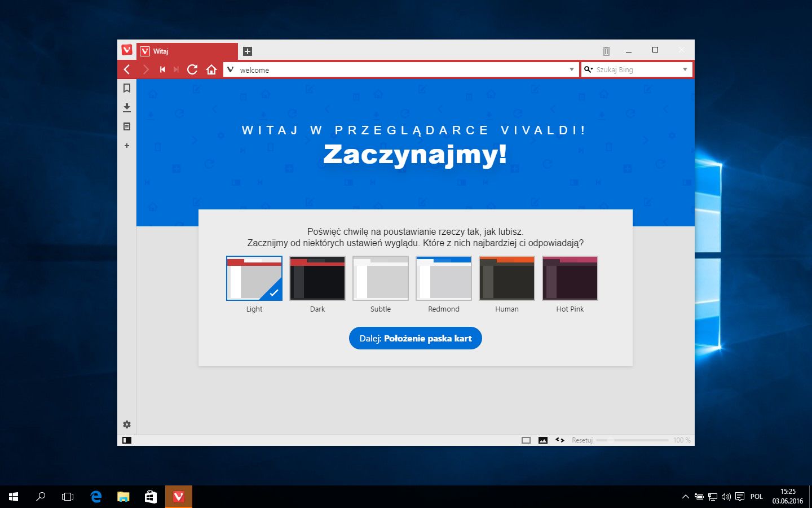Toggle the panel bar visibility

click(x=127, y=440)
